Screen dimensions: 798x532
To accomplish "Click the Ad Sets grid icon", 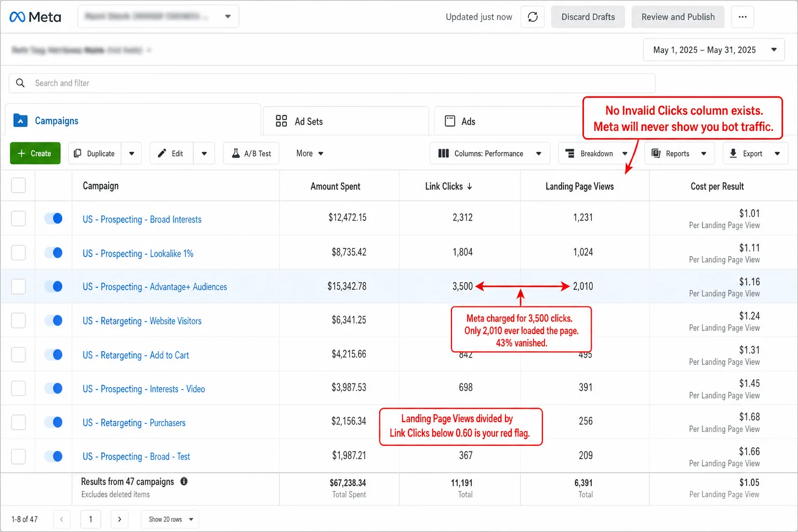I will (281, 121).
